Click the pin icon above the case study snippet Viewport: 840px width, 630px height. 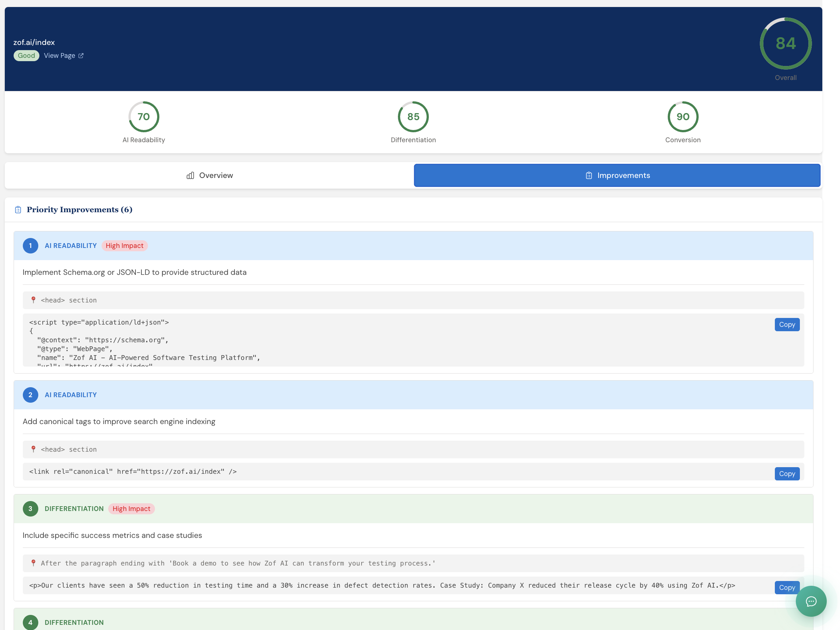coord(33,563)
